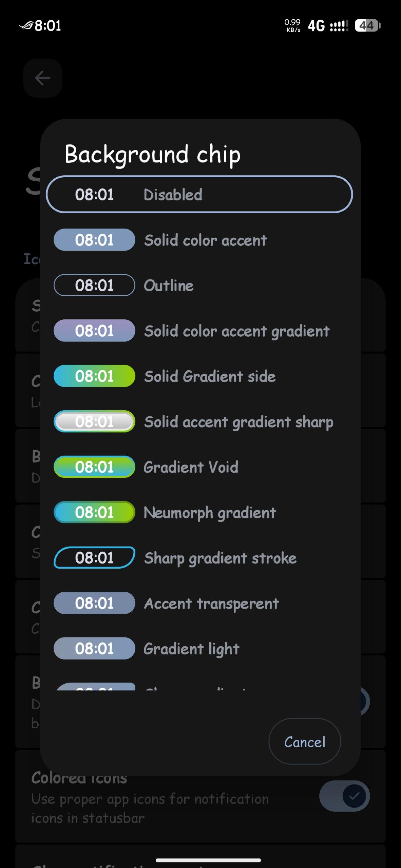Click the Background chip dialog title

pyautogui.click(x=153, y=154)
